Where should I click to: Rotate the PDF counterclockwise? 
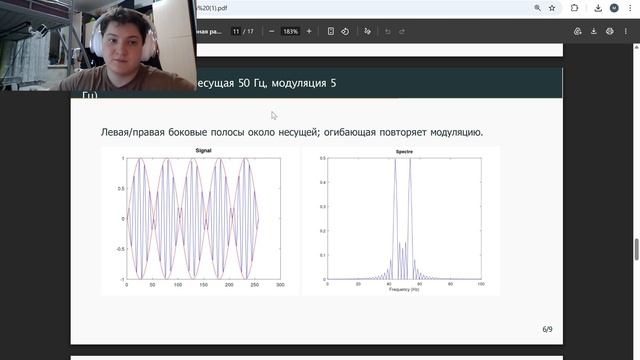coord(345,31)
